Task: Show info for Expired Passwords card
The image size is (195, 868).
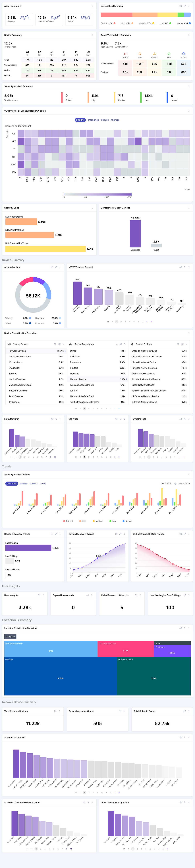Action: click(88, 595)
